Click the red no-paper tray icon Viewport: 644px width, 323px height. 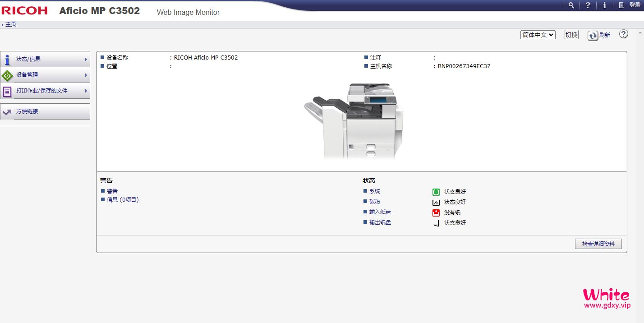pos(436,212)
